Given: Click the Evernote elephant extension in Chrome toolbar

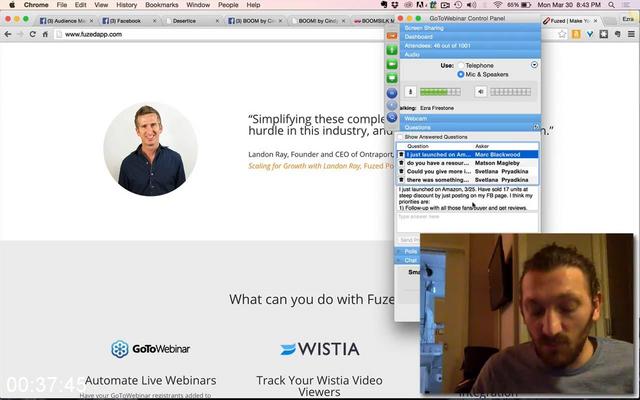Looking at the screenshot, I should tap(618, 34).
